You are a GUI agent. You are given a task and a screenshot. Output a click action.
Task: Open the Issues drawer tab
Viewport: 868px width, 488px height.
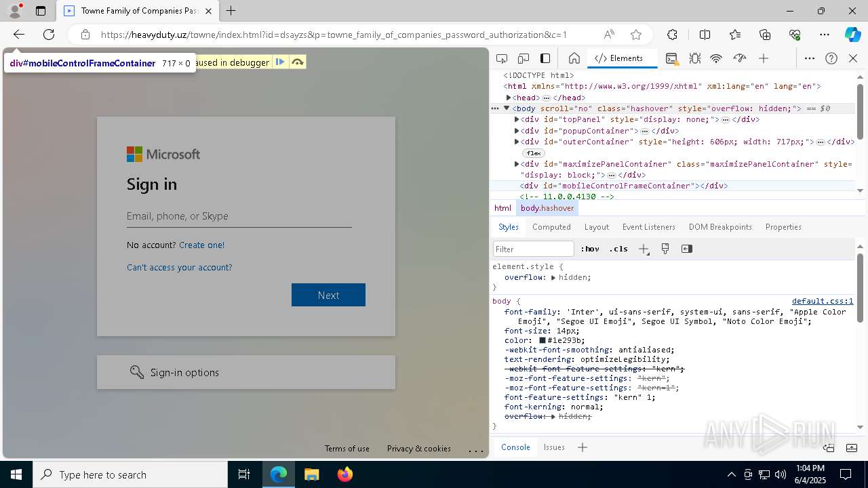coord(554,447)
